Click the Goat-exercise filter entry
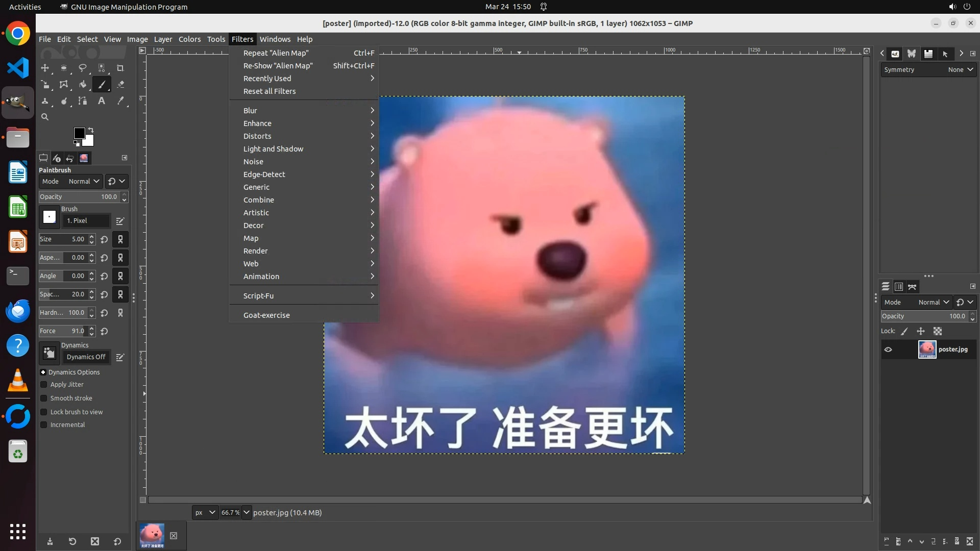Viewport: 980px width, 551px height. (x=266, y=315)
